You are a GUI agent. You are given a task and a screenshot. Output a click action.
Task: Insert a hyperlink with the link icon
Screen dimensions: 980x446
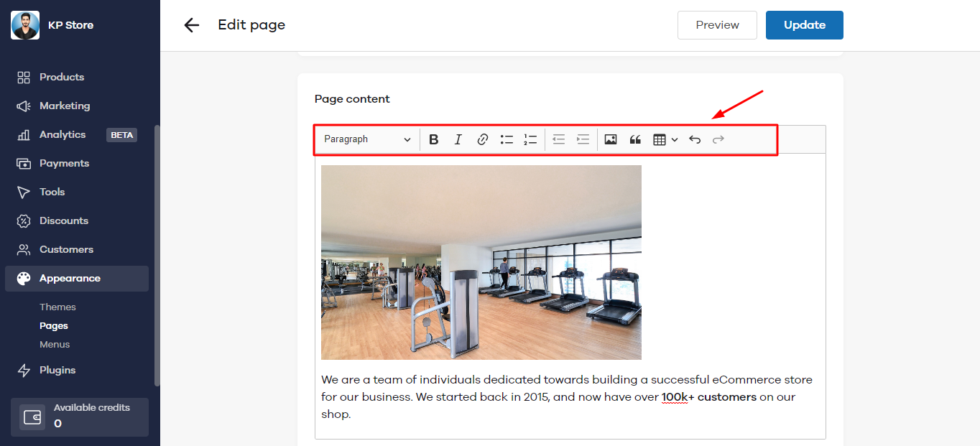[x=483, y=139]
